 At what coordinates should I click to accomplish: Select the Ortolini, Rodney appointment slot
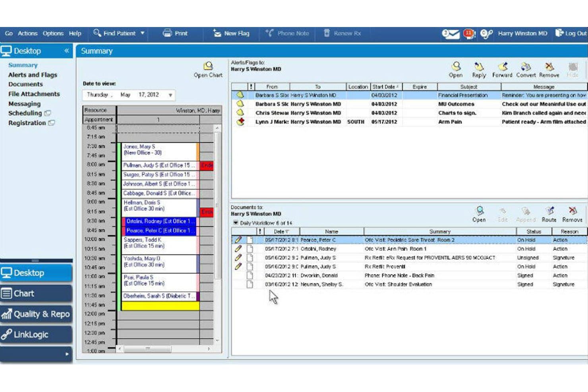(x=159, y=221)
